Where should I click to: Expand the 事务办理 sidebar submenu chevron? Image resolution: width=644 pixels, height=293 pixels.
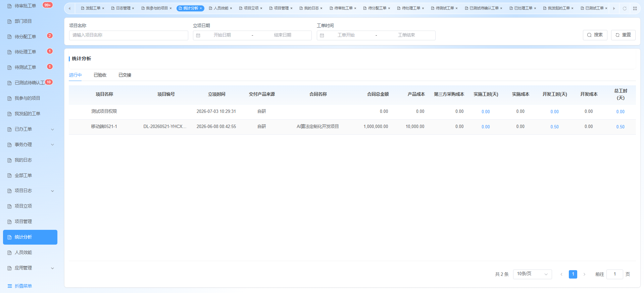52,145
